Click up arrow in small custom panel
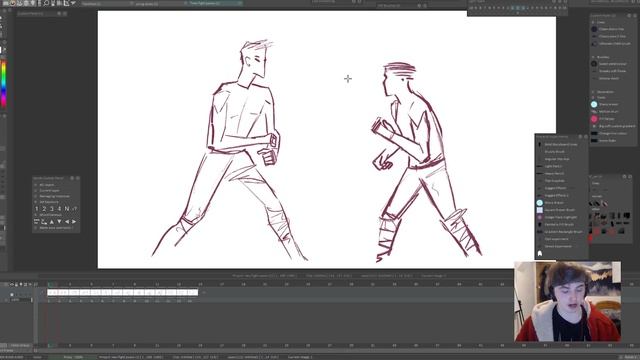Screen dimensions: 640x360 (x=51, y=221)
